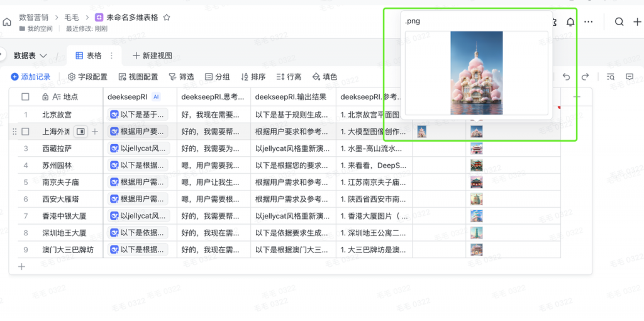Open 视图配置 view settings
644x321 pixels.
(x=138, y=76)
